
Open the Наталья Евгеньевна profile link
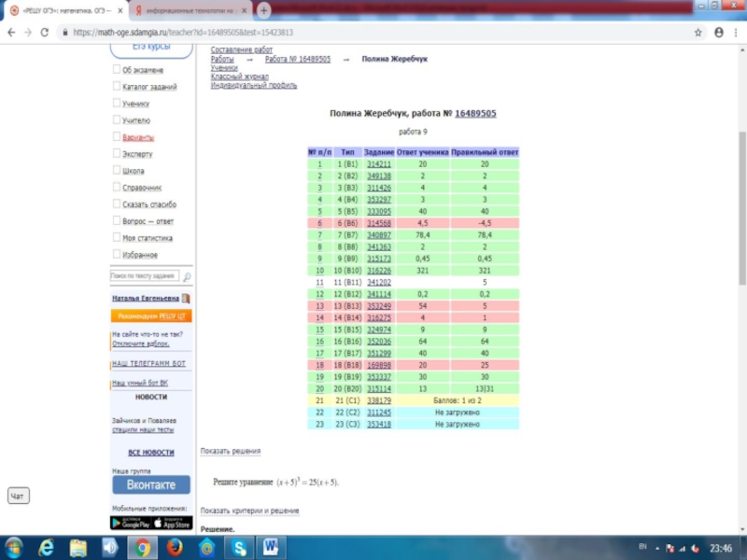click(146, 299)
